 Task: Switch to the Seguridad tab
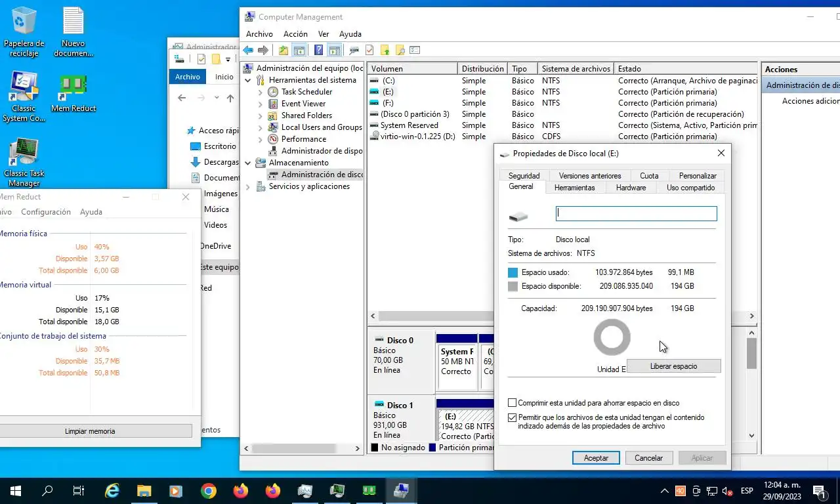524,176
